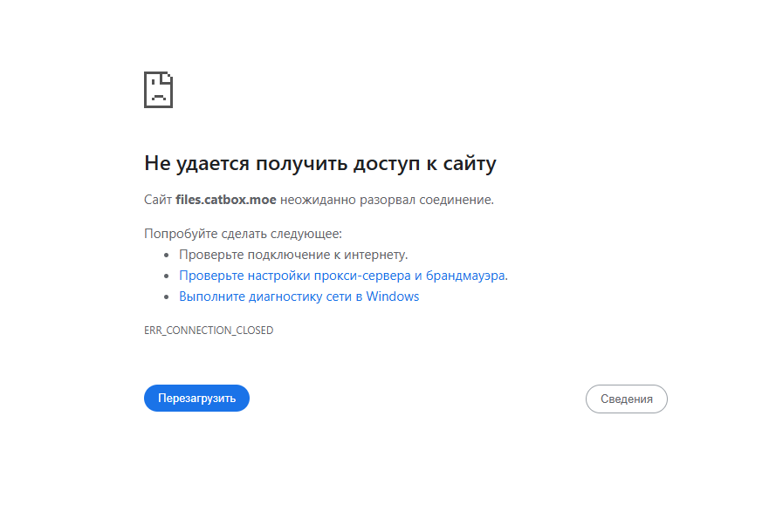Click the text Проверьте подключение к интернету
Image resolution: width=769 pixels, height=532 pixels.
point(293,255)
